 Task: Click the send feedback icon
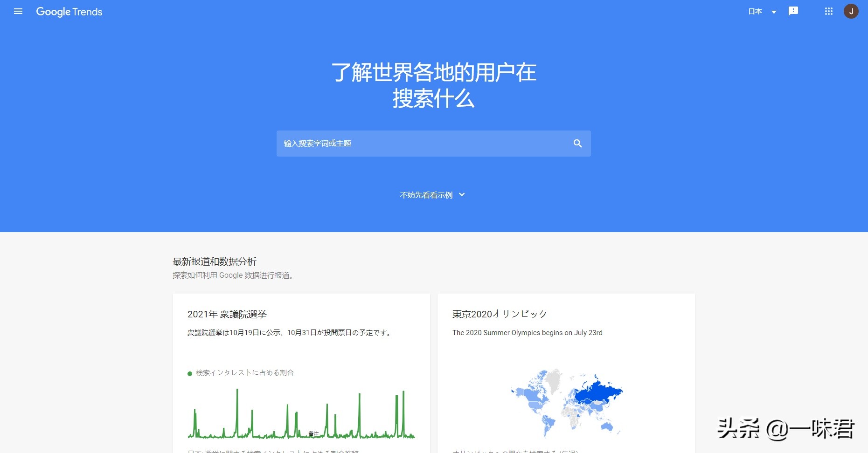(793, 11)
